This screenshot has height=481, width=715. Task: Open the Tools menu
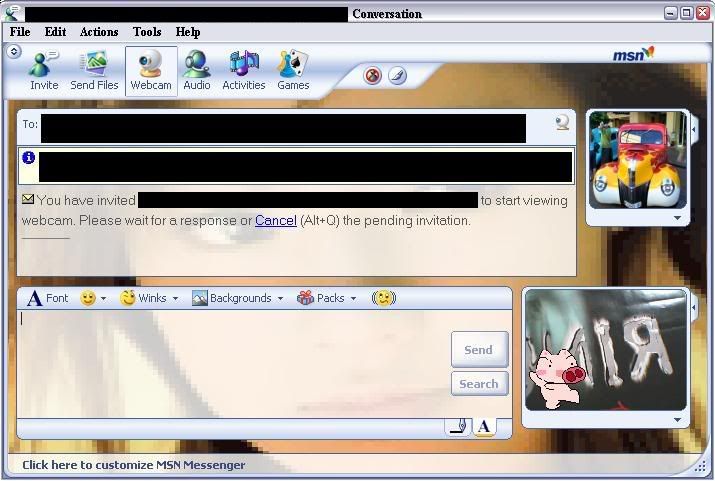pos(147,32)
